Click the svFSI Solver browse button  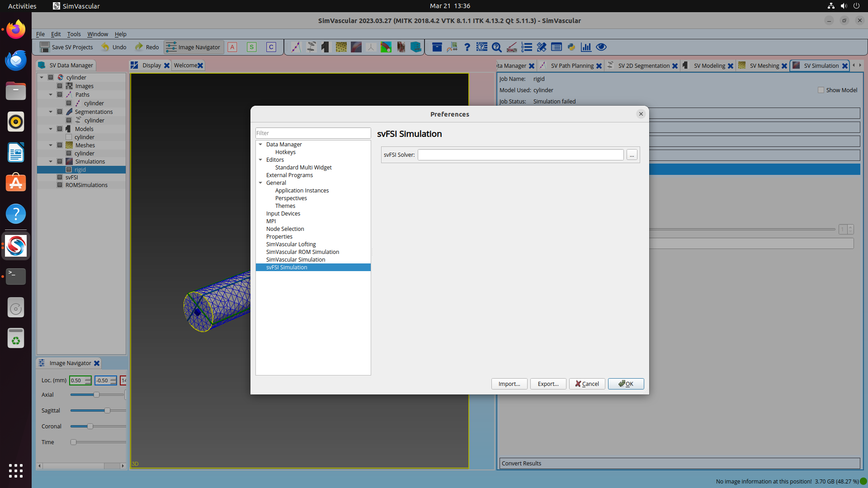pos(632,155)
